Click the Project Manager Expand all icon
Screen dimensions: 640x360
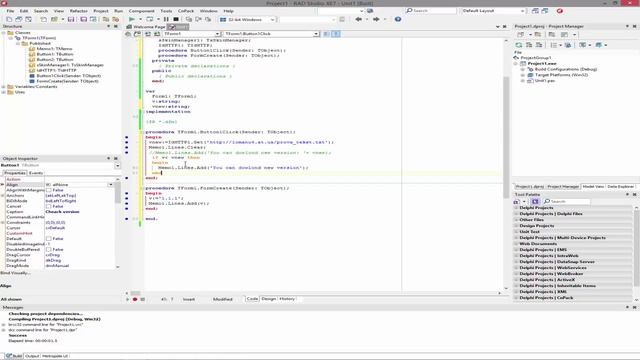point(529,45)
